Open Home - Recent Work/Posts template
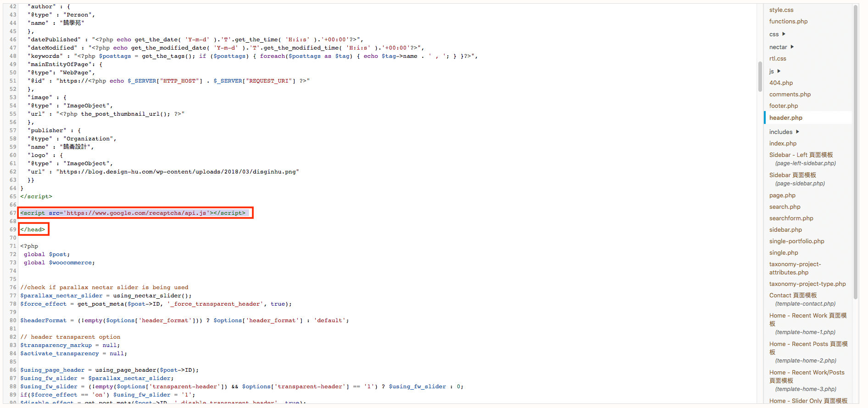This screenshot has width=868, height=408. pos(807,380)
